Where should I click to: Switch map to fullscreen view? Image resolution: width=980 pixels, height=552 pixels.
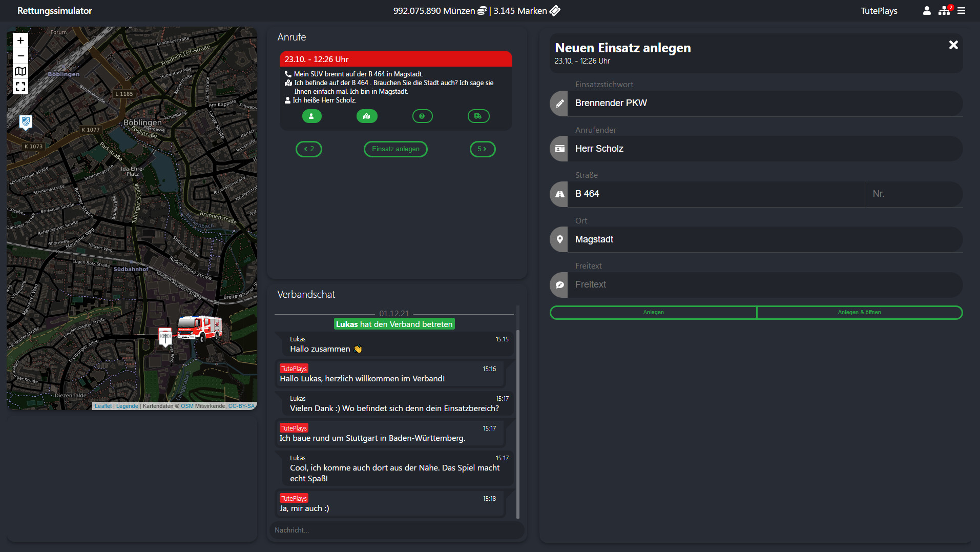[x=20, y=87]
